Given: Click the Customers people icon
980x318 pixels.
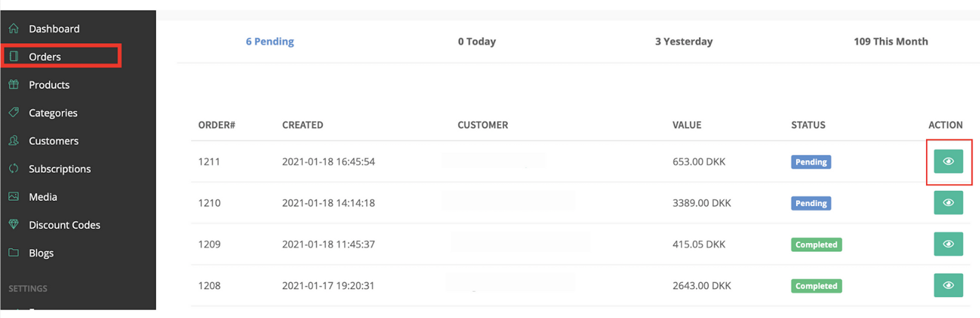Looking at the screenshot, I should pos(14,140).
